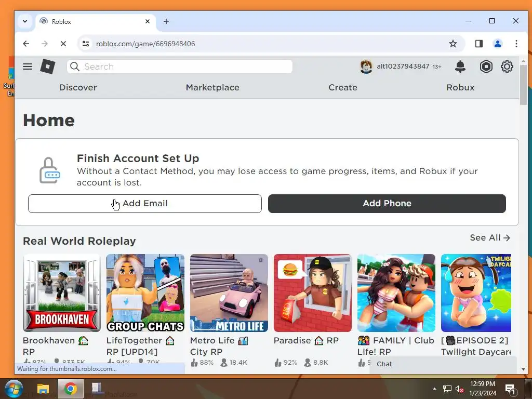Click the Real World Roleplay heading
Image resolution: width=532 pixels, height=399 pixels.
[79, 241]
